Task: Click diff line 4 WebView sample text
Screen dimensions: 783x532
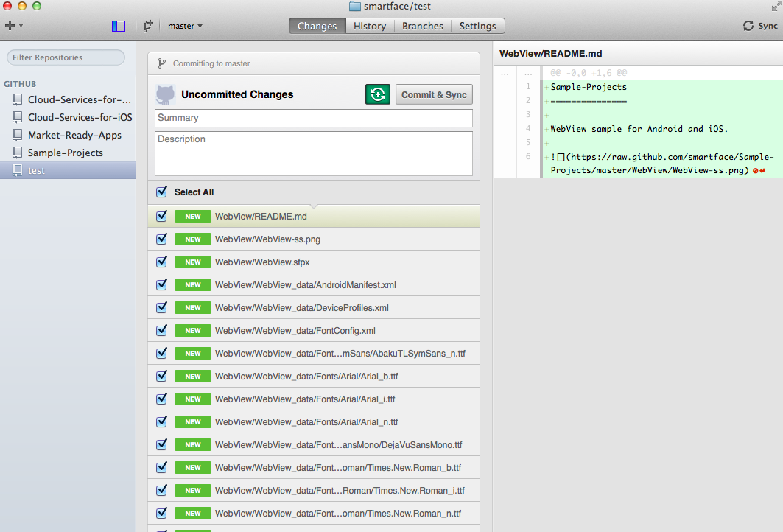Action: point(639,129)
